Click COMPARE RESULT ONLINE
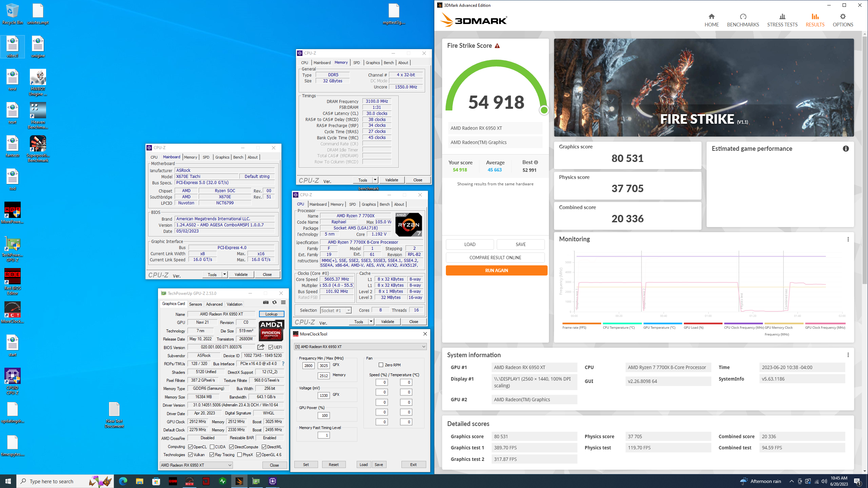Screen dimensions: 868x488 [495, 258]
